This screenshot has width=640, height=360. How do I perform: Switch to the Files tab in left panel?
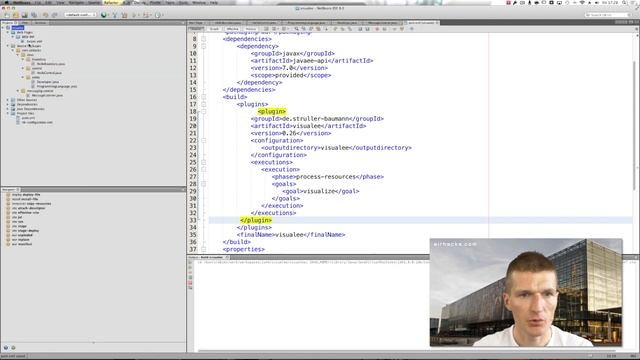pyautogui.click(x=25, y=23)
